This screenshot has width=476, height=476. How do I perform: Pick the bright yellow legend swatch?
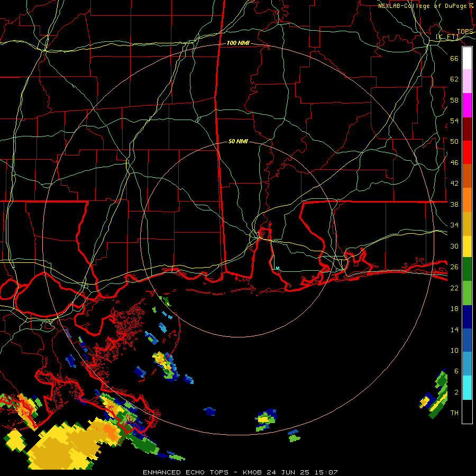point(467,246)
